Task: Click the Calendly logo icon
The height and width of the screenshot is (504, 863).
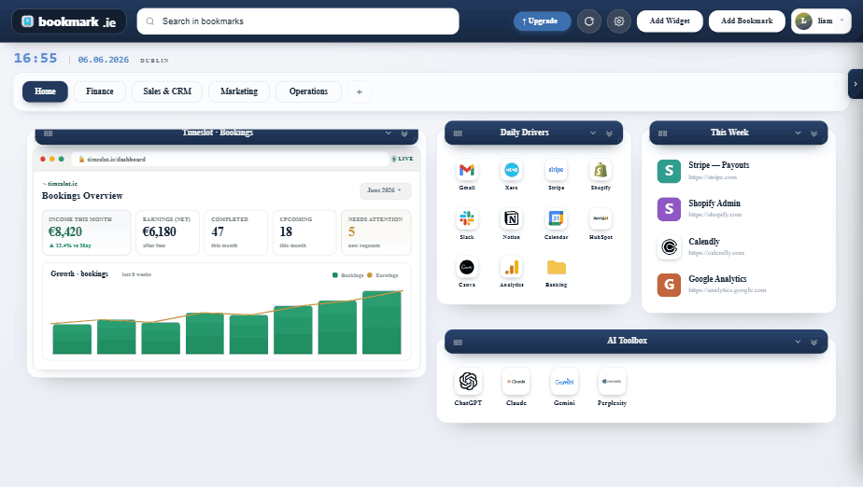Action: 669,247
